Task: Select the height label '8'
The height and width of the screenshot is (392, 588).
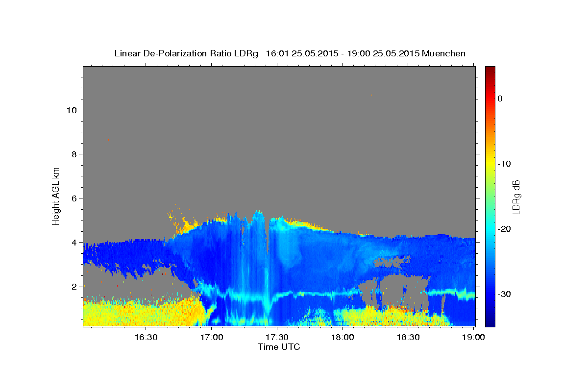Action: [75, 154]
